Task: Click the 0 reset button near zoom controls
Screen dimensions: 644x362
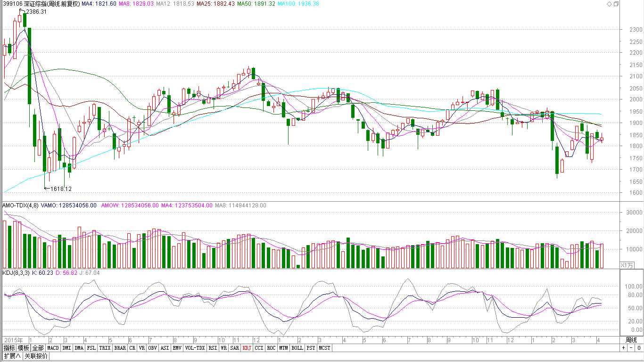Action: click(638, 348)
